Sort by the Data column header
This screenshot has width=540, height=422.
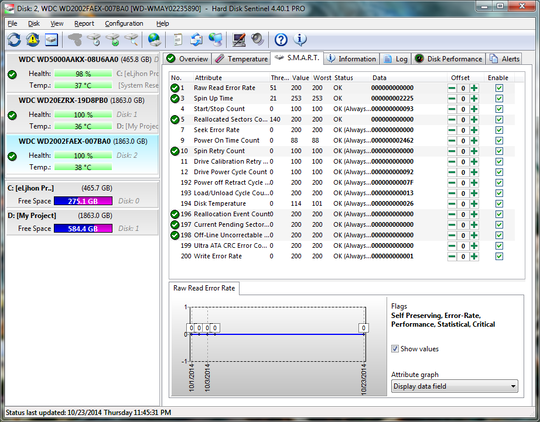[379, 78]
